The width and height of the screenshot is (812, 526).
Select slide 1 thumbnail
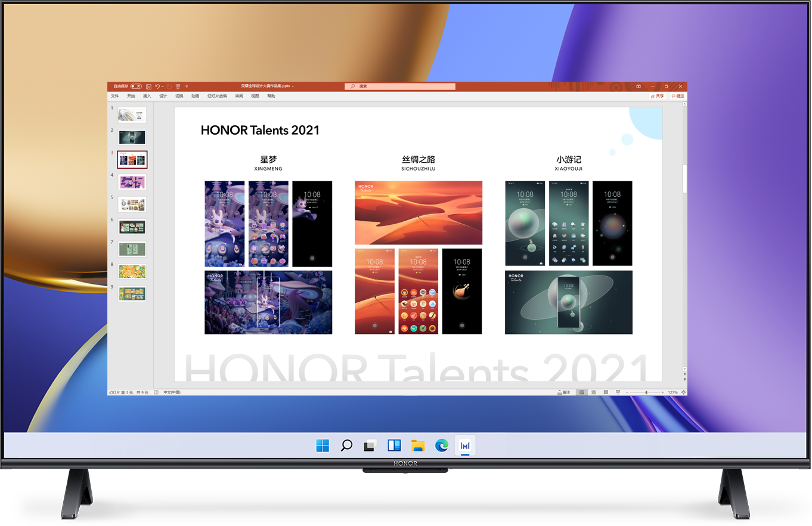coord(132,115)
